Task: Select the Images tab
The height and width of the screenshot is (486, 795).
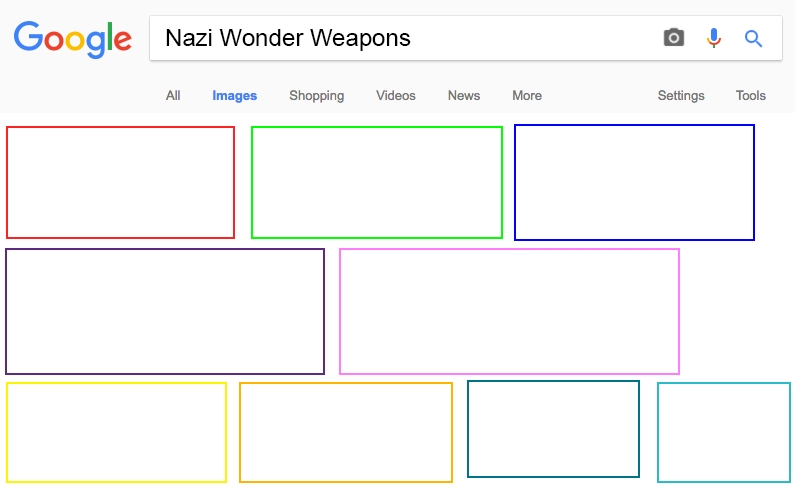Action: [x=234, y=95]
